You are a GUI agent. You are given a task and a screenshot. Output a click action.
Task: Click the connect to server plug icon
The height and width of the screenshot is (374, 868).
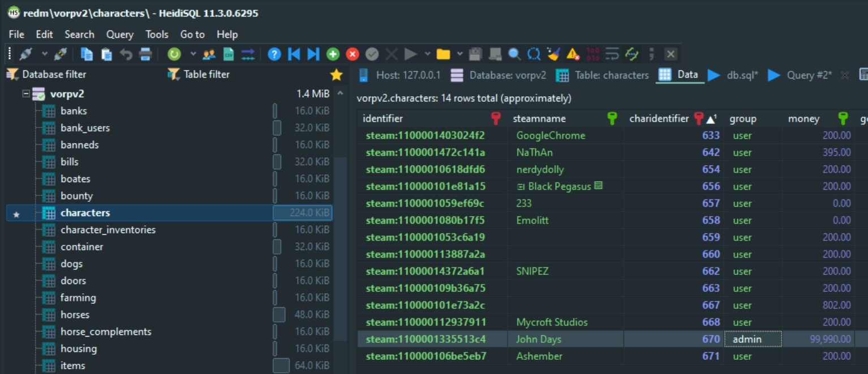pos(25,54)
